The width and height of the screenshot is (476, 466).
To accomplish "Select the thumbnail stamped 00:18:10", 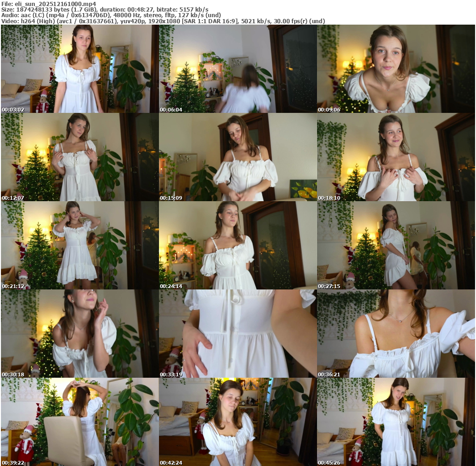I will point(396,157).
